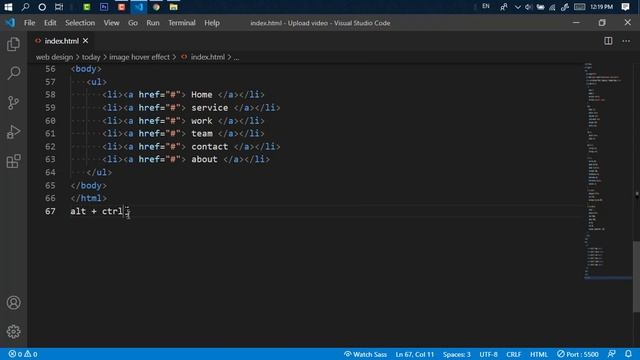This screenshot has height=360, width=640.
Task: Switch to Chrome in the taskbar
Action: click(x=156, y=7)
